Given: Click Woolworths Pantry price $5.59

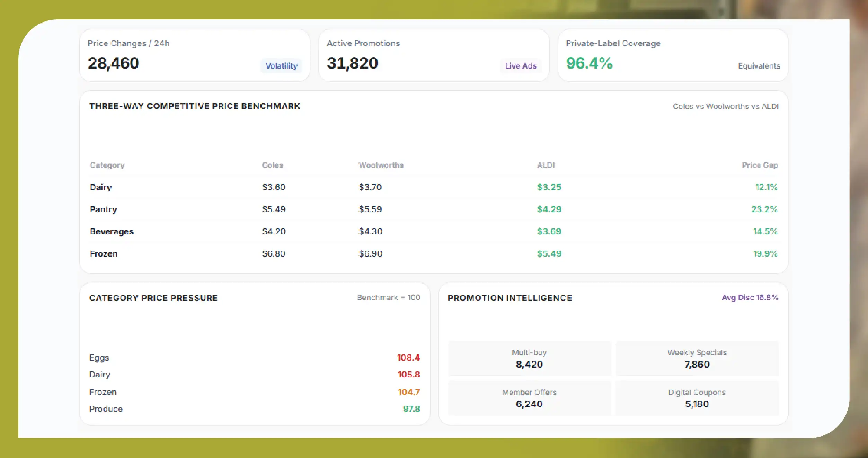Looking at the screenshot, I should 370,209.
